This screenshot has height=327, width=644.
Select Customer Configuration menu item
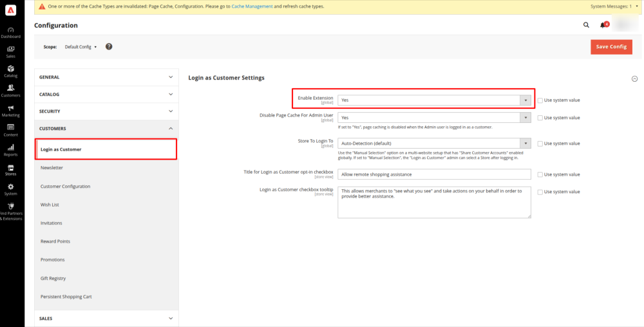[65, 186]
